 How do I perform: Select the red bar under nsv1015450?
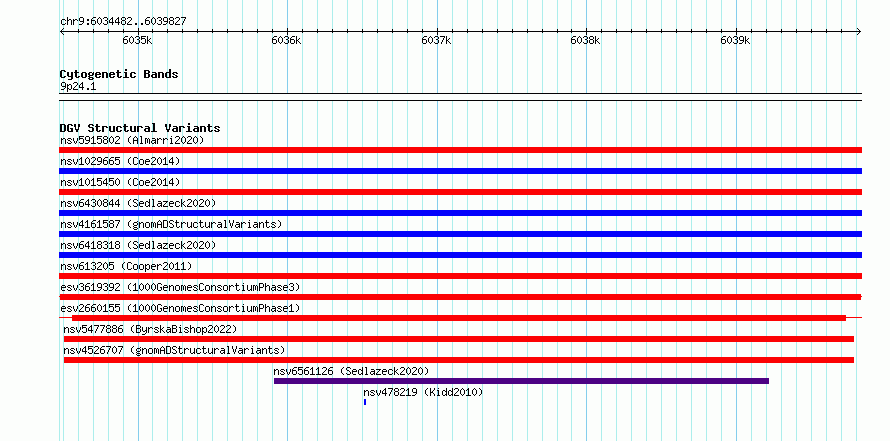pyautogui.click(x=460, y=192)
